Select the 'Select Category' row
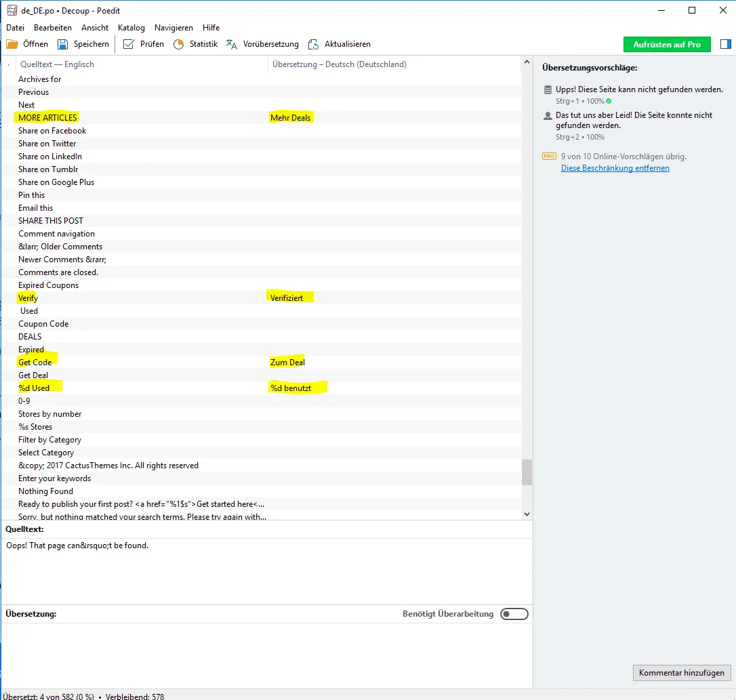Viewport: 736px width, 700px height. pos(262,453)
